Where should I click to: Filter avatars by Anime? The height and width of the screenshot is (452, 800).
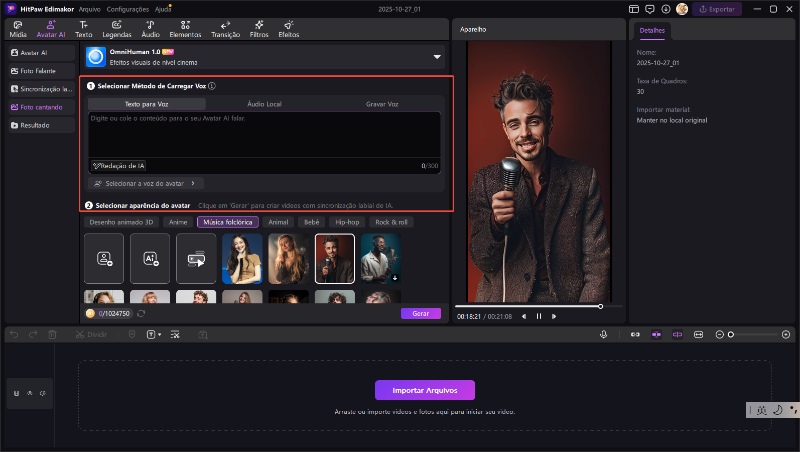(x=178, y=222)
